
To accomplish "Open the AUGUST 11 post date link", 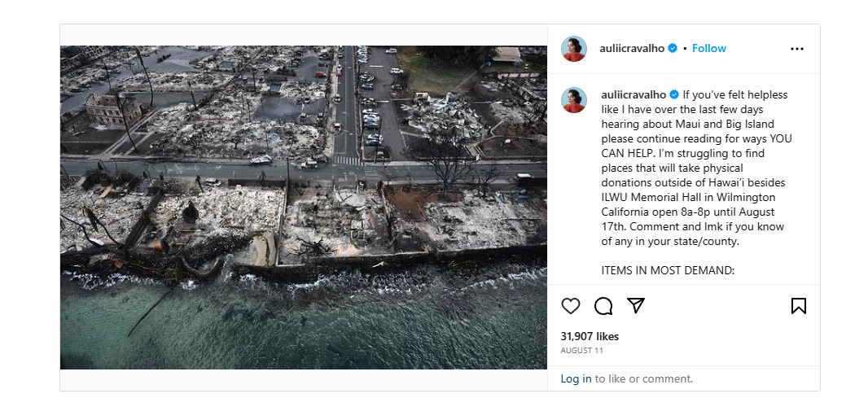I will (x=582, y=351).
